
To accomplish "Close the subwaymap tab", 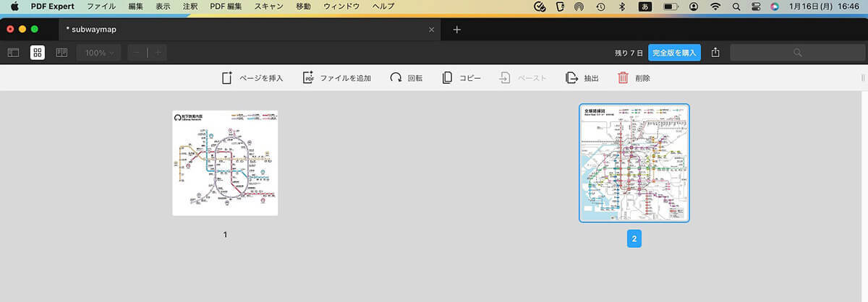I will click(x=432, y=30).
